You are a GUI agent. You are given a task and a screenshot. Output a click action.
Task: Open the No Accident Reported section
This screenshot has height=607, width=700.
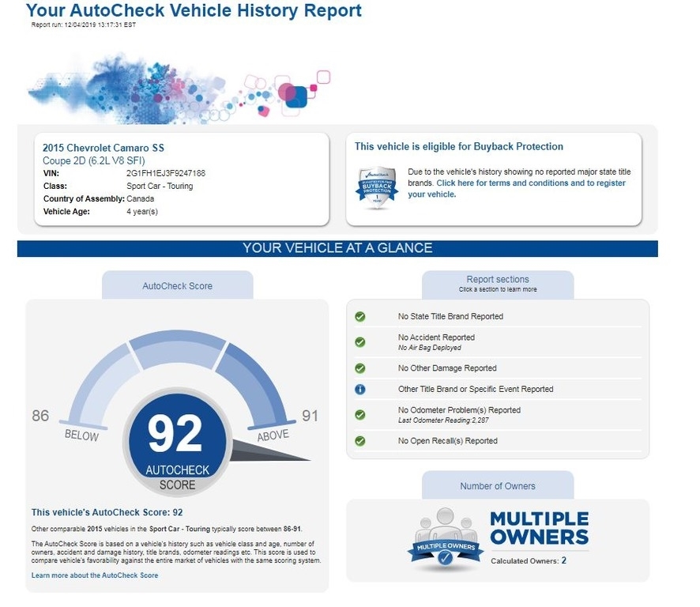coord(436,337)
